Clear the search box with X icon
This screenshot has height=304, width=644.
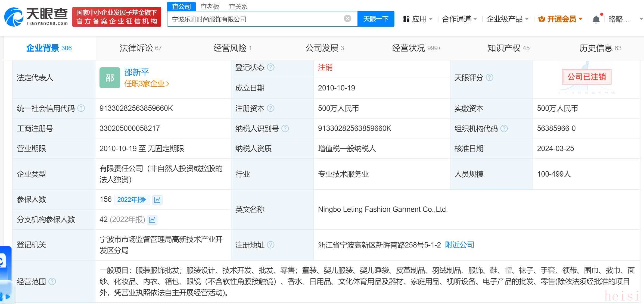347,19
